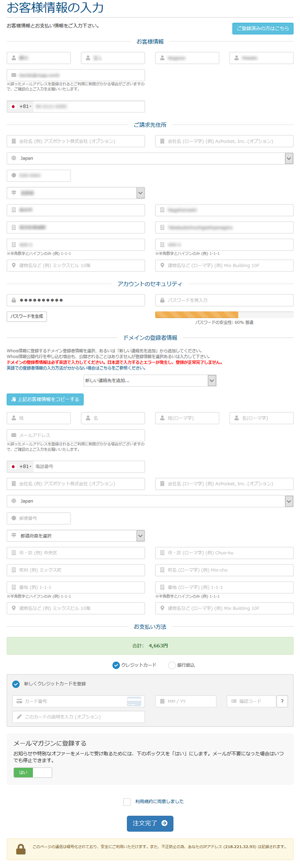Image resolution: width=300 pixels, height=868 pixels.
Task: Open the billing address Japan country dropdown
Action: tap(150, 159)
